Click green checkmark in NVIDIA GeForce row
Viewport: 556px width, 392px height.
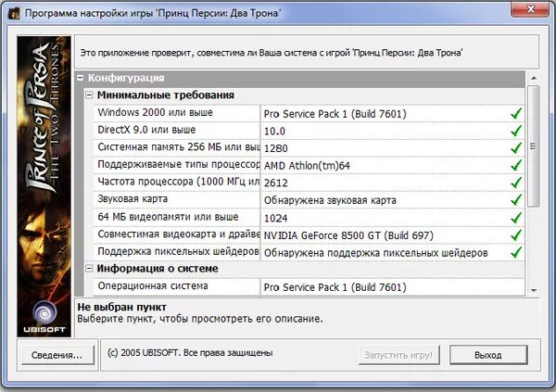pos(516,234)
